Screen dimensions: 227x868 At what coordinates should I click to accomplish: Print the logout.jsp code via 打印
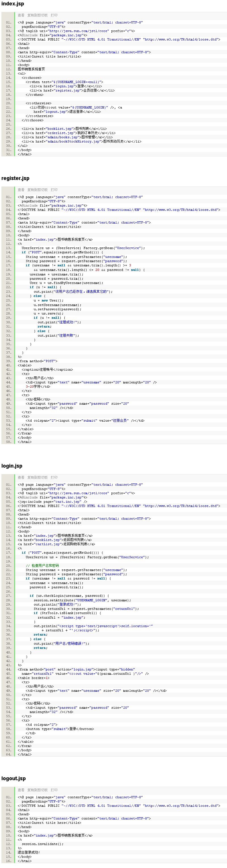click(54, 790)
